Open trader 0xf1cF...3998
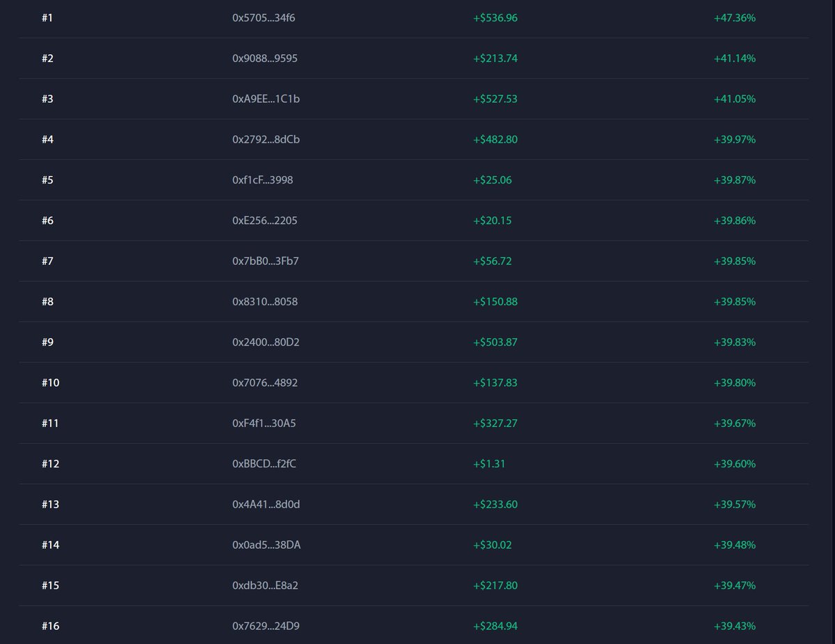The image size is (835, 644). click(262, 180)
